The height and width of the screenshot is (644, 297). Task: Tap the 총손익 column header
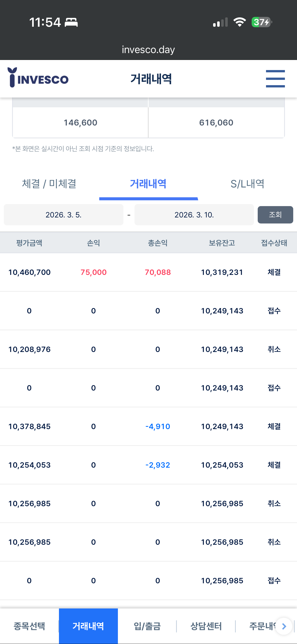pos(158,243)
